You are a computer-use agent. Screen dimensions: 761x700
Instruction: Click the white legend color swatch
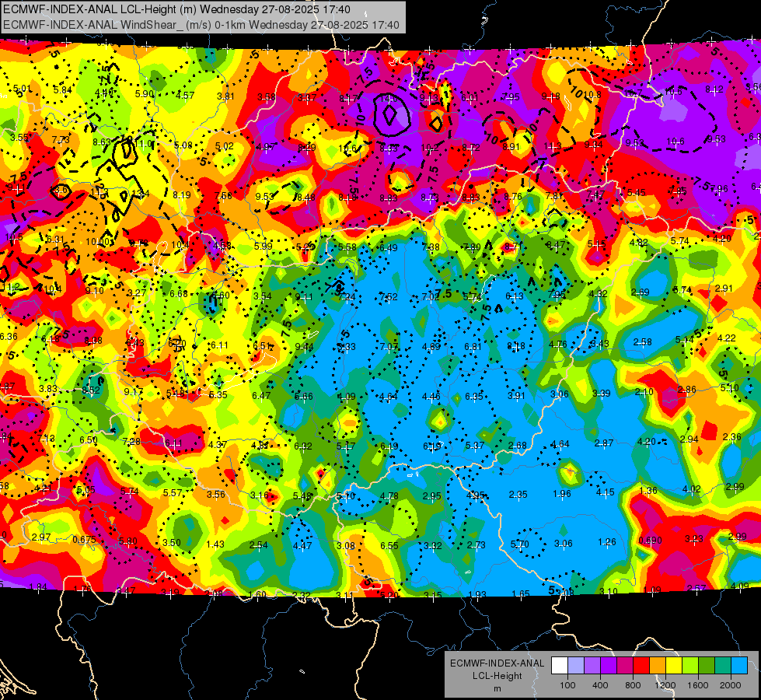560,666
